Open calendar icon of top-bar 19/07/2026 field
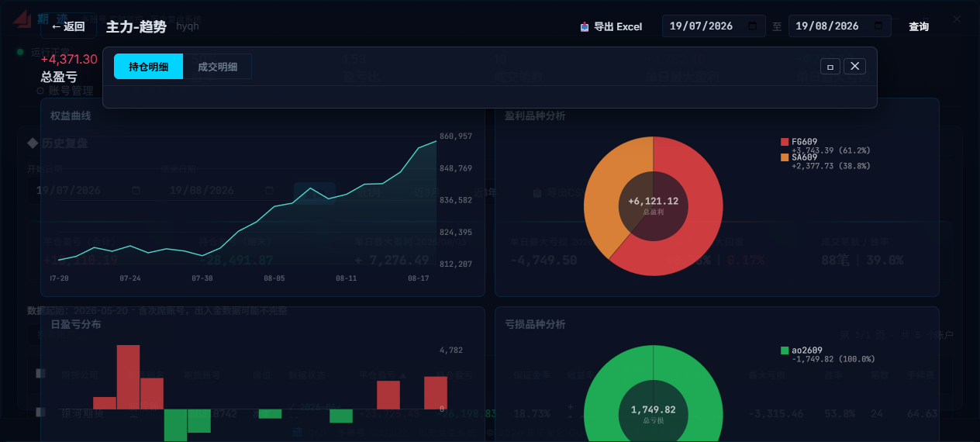980x442 pixels. coord(752,26)
